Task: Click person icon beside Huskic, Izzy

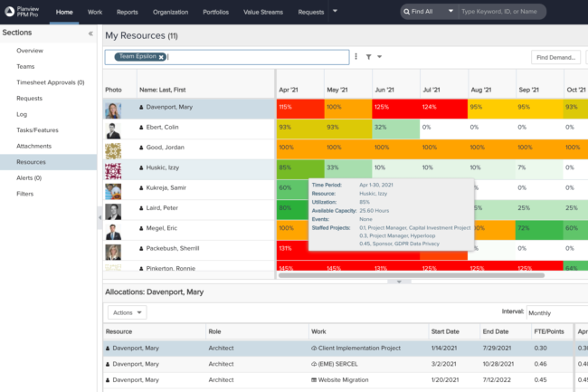Action: (x=141, y=167)
